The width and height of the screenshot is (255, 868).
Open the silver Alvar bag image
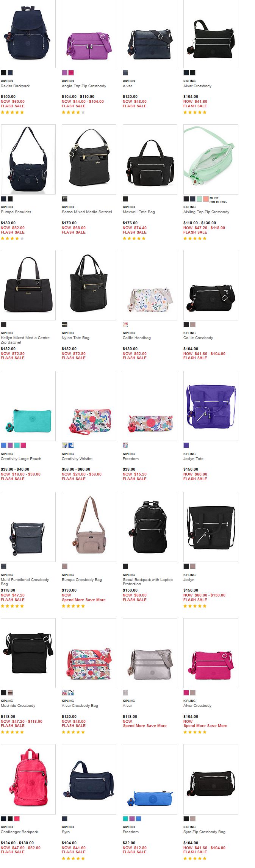[x=150, y=653]
